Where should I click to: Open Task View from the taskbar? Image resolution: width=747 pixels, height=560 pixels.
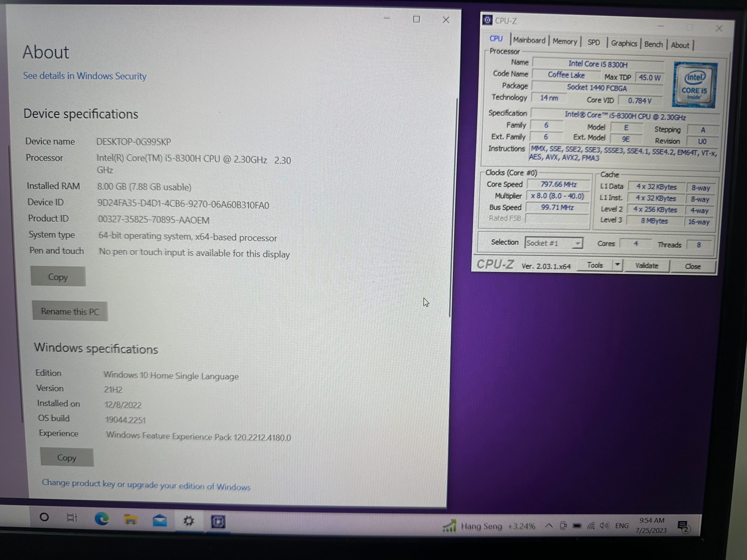coord(72,517)
